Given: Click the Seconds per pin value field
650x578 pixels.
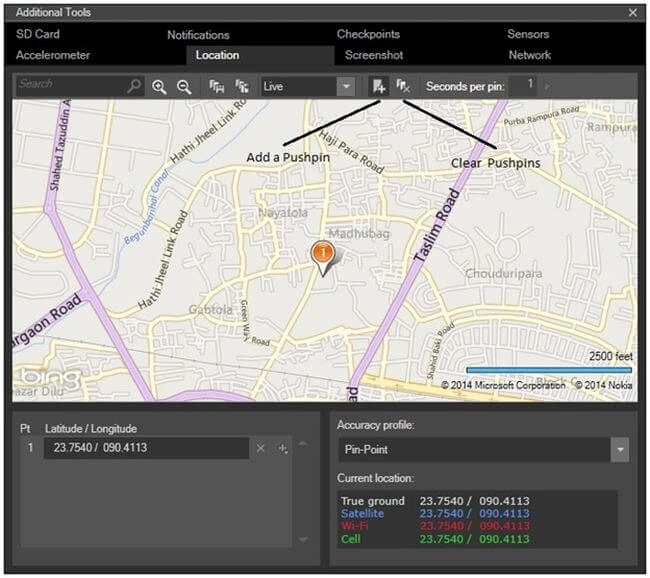Looking at the screenshot, I should click(523, 85).
